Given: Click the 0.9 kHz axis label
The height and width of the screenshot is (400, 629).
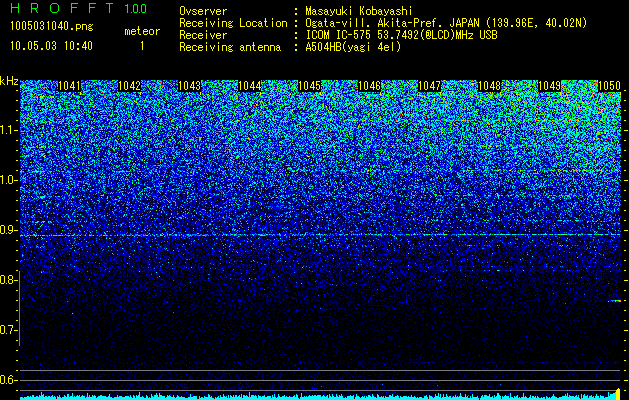Looking at the screenshot, I should tap(7, 230).
